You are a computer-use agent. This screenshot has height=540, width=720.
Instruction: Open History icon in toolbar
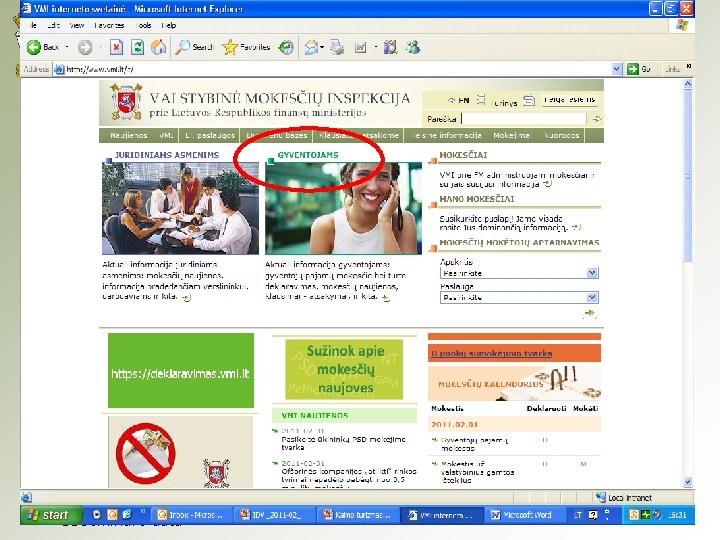point(286,47)
